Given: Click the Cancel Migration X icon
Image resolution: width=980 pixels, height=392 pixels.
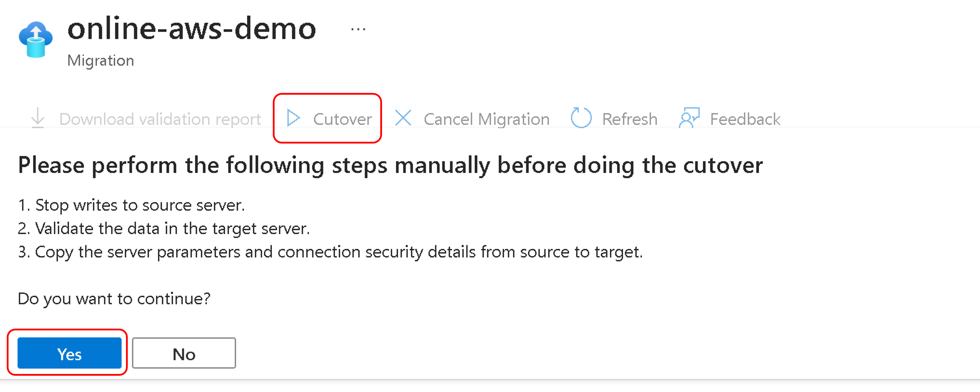Looking at the screenshot, I should click(403, 118).
